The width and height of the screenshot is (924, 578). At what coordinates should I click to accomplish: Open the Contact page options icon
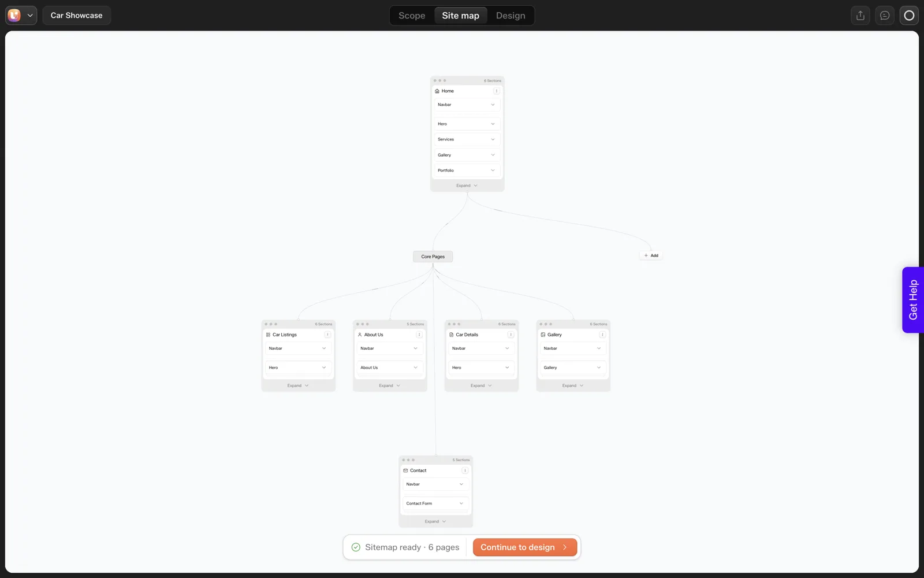click(465, 470)
